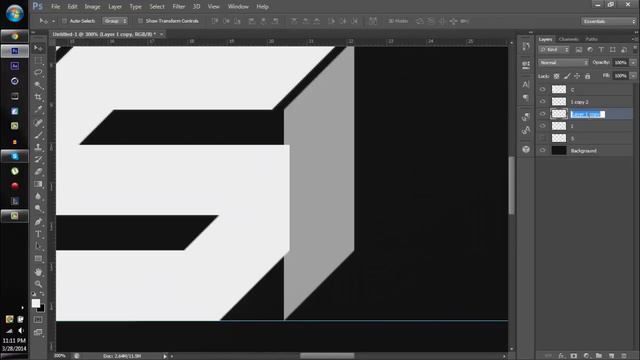Viewport: 640px width, 360px height.
Task: Create a new layer with bottom icon
Action: pos(611,356)
